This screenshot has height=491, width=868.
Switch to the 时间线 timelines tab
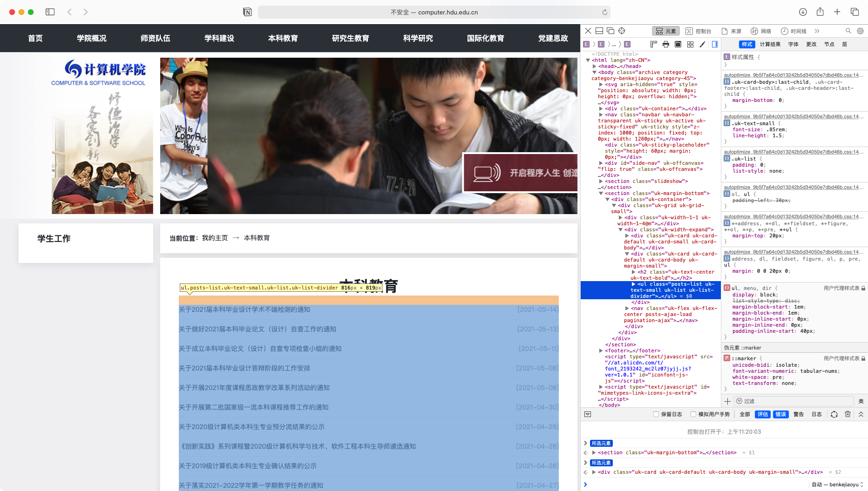coord(793,31)
